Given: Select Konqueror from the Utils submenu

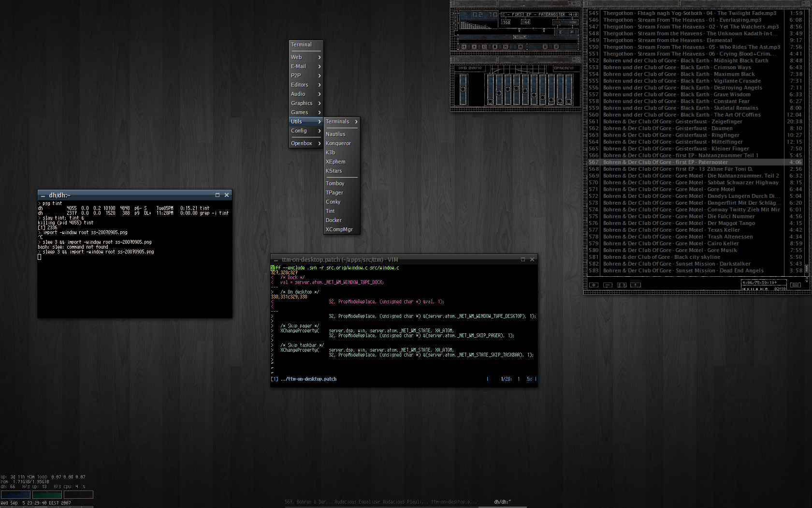Looking at the screenshot, I should point(338,143).
